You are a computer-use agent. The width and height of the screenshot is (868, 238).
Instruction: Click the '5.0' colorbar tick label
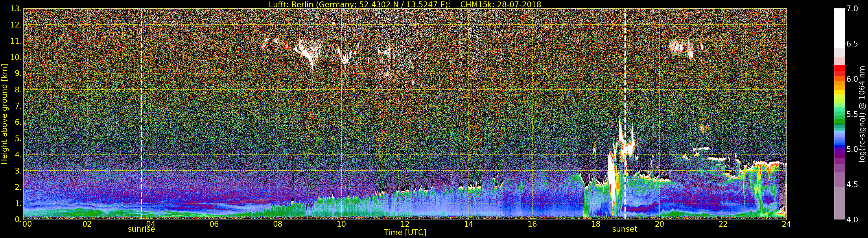852,149
